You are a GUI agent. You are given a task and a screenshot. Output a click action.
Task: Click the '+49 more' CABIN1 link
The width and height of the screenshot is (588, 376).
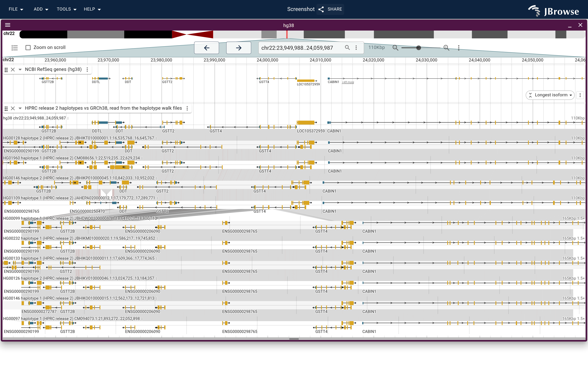[x=348, y=82]
